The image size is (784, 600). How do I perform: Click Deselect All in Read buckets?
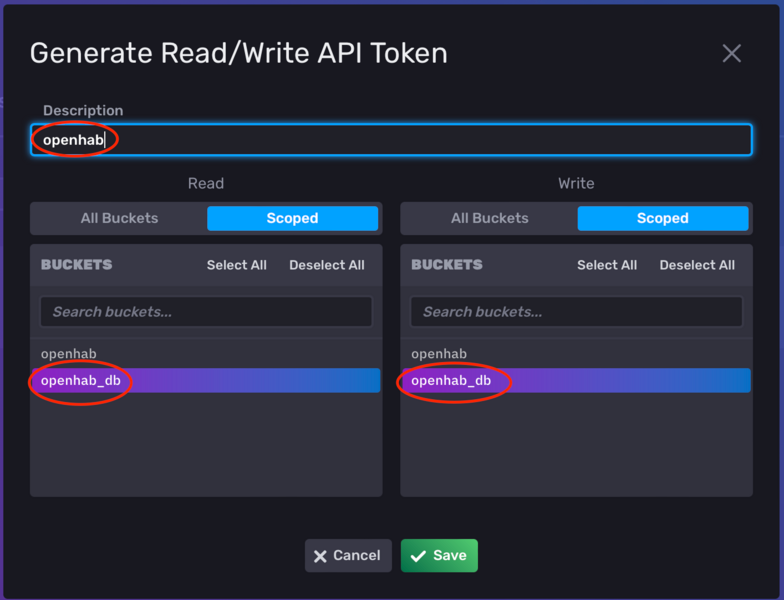[326, 265]
